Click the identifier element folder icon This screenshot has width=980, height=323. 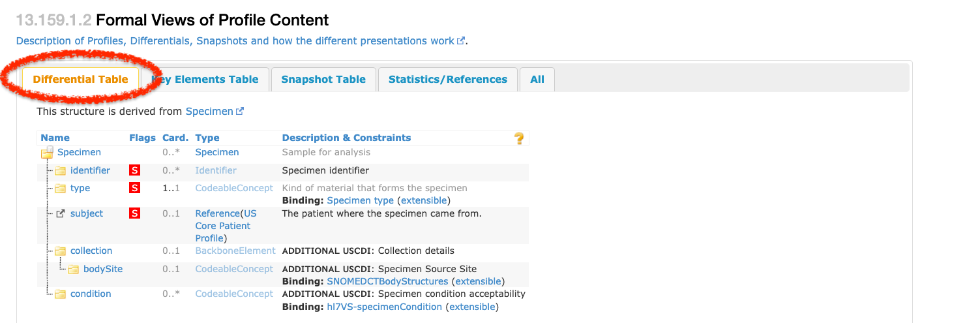60,171
